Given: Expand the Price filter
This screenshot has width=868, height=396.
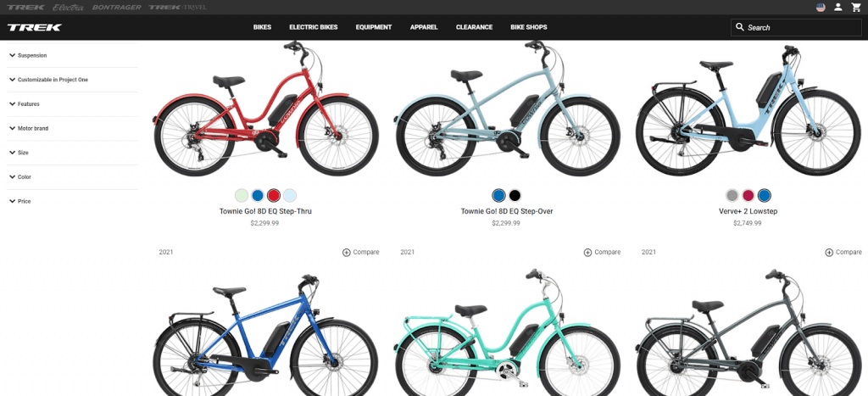Looking at the screenshot, I should pos(73,202).
